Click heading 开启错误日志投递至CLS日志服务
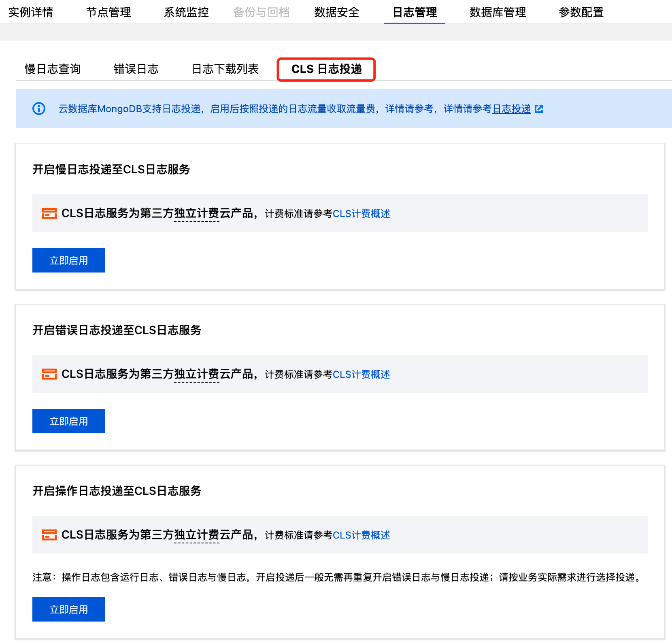The height and width of the screenshot is (643, 672). click(x=117, y=330)
